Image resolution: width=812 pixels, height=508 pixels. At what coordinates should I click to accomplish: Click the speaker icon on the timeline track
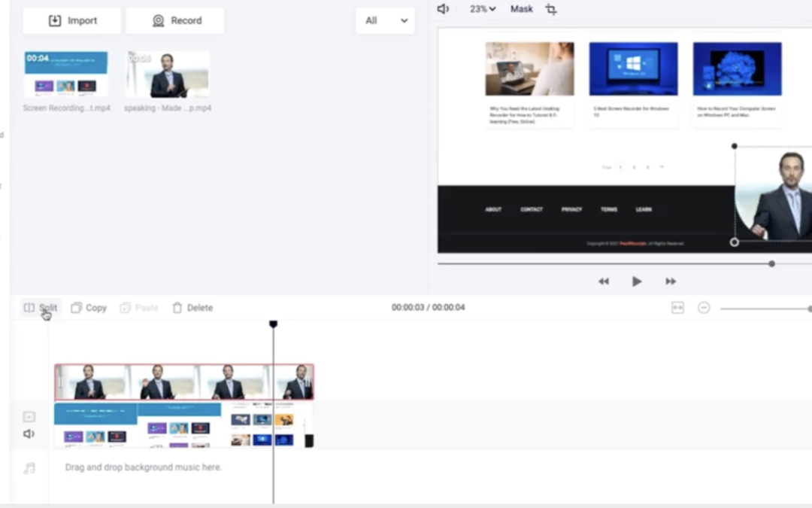pos(29,433)
